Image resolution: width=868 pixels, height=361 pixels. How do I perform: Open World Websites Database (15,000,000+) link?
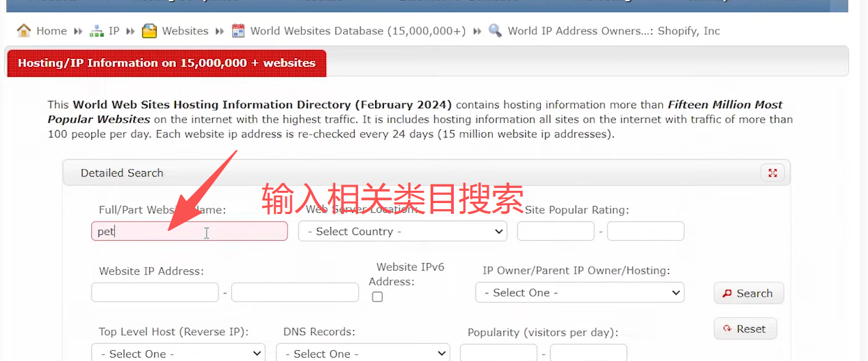[358, 31]
